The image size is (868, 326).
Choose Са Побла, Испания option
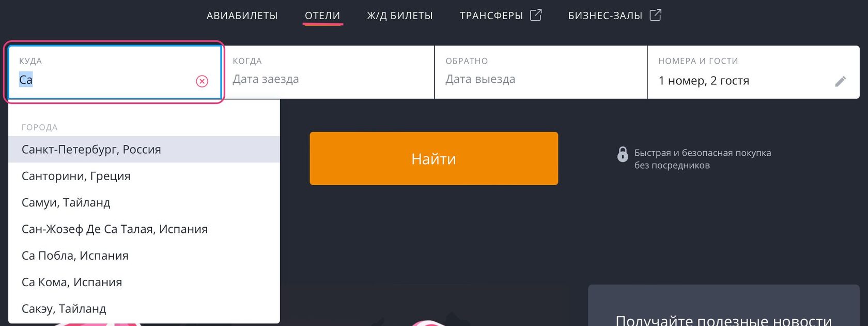pyautogui.click(x=144, y=256)
